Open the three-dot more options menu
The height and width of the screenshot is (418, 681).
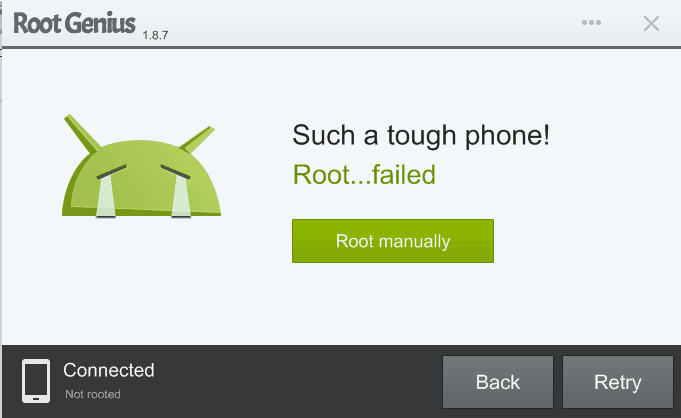(591, 23)
